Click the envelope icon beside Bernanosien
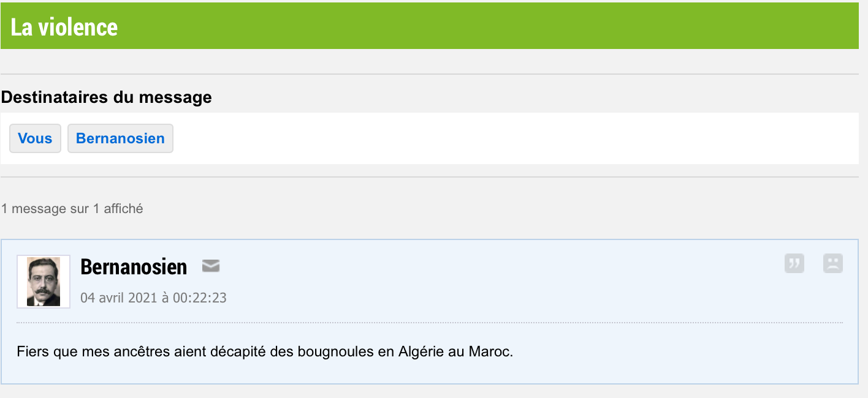The height and width of the screenshot is (398, 868). pos(211,266)
